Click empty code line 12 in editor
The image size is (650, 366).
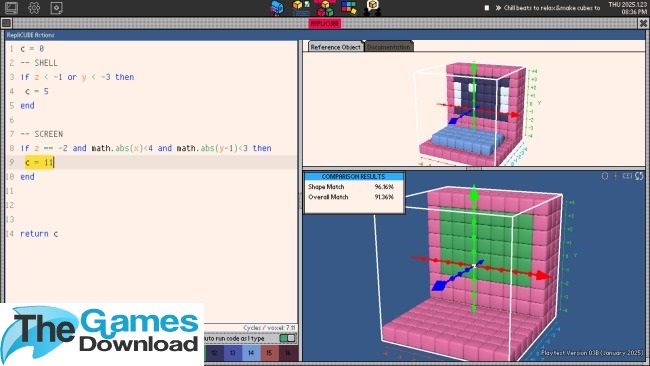click(152, 205)
